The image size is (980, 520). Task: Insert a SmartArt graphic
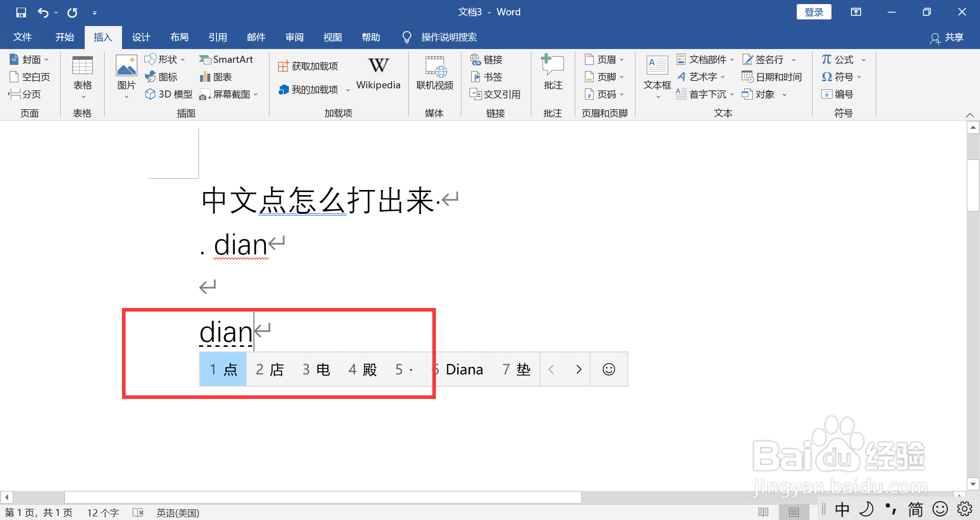point(227,59)
